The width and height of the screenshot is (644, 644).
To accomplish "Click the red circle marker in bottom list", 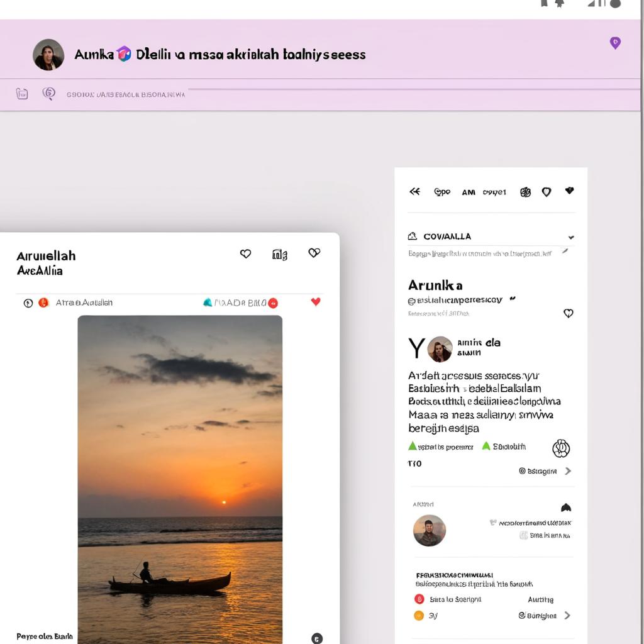I will (x=419, y=599).
